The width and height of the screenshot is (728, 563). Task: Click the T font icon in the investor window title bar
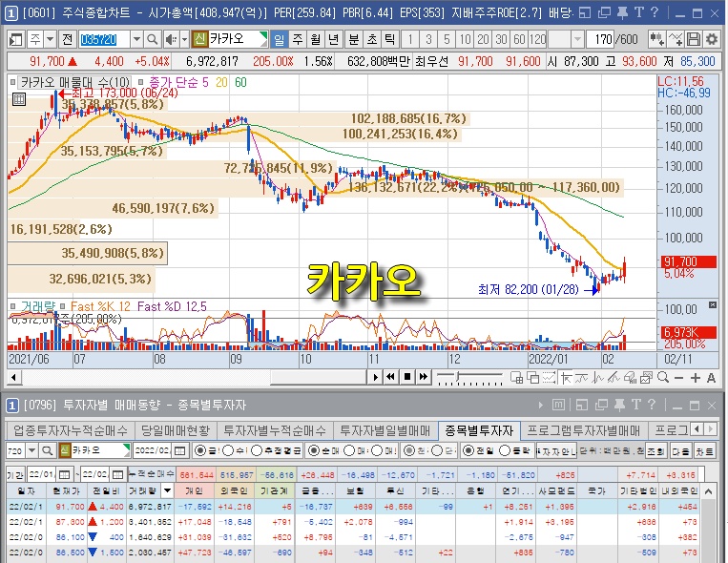pyautogui.click(x=636, y=405)
